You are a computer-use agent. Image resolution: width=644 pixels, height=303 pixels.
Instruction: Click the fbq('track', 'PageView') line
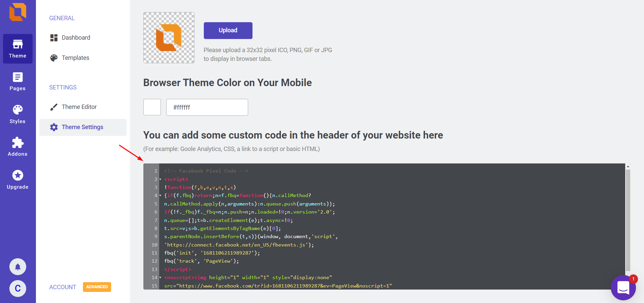tap(201, 261)
